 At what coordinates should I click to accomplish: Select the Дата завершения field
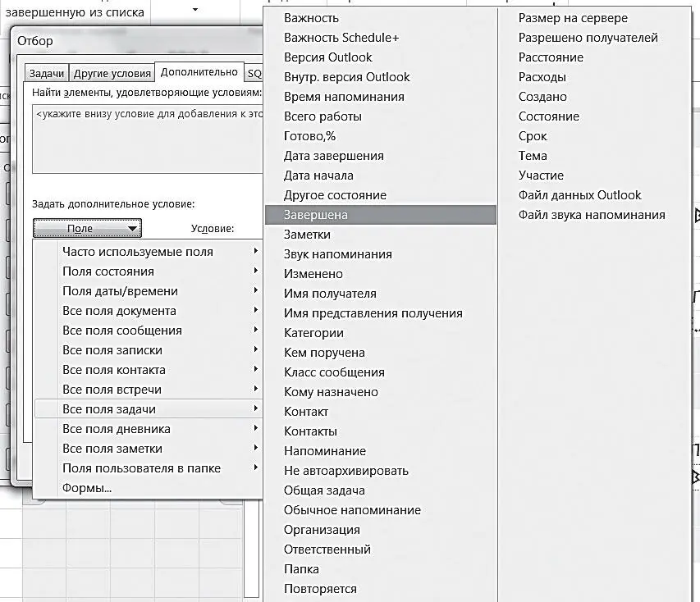pos(380,155)
